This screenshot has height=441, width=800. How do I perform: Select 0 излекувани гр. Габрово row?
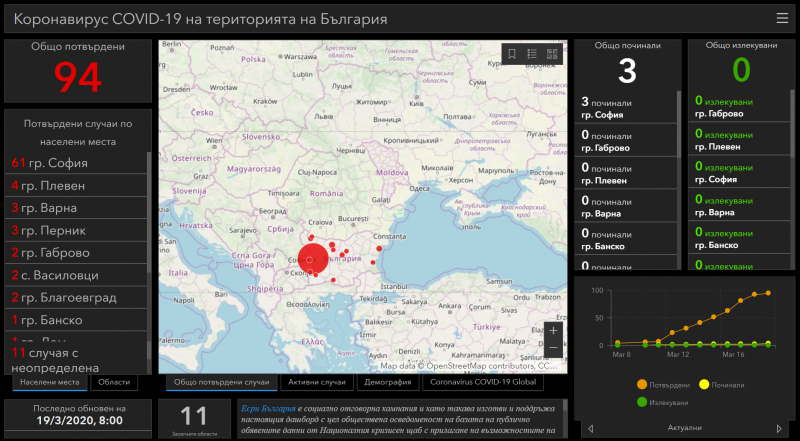point(739,107)
